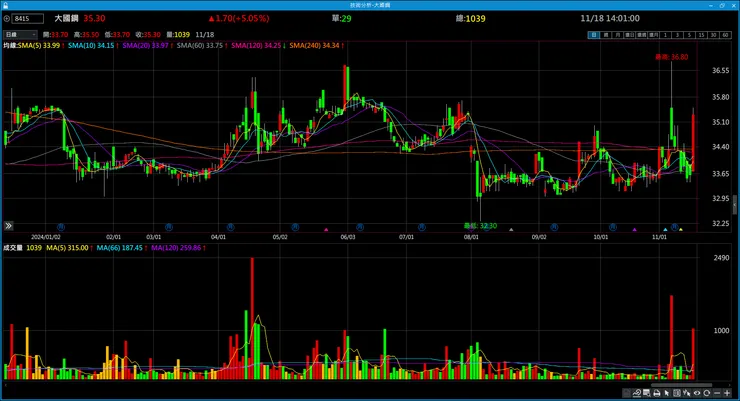Click the 最高 36.80 high price label
740x401 pixels.
click(672, 57)
